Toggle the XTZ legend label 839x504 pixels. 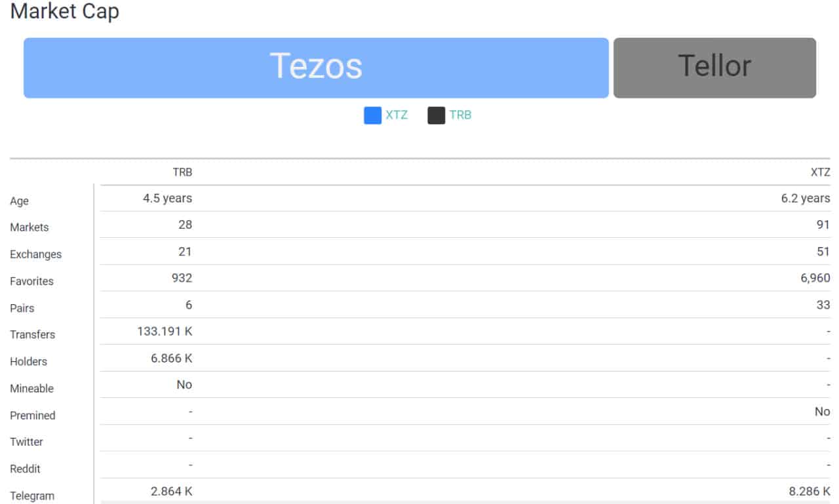(x=397, y=115)
